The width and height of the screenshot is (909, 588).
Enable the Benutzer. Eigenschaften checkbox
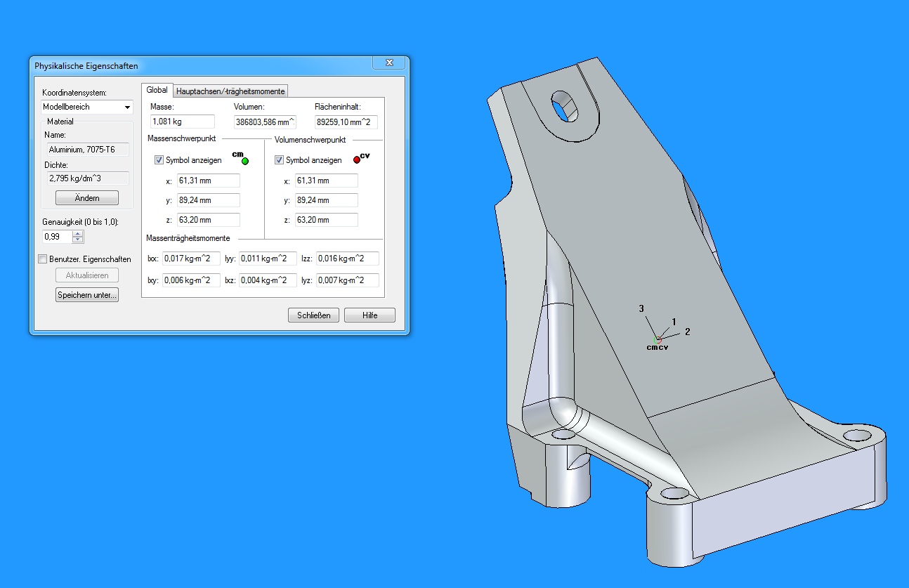tap(44, 259)
